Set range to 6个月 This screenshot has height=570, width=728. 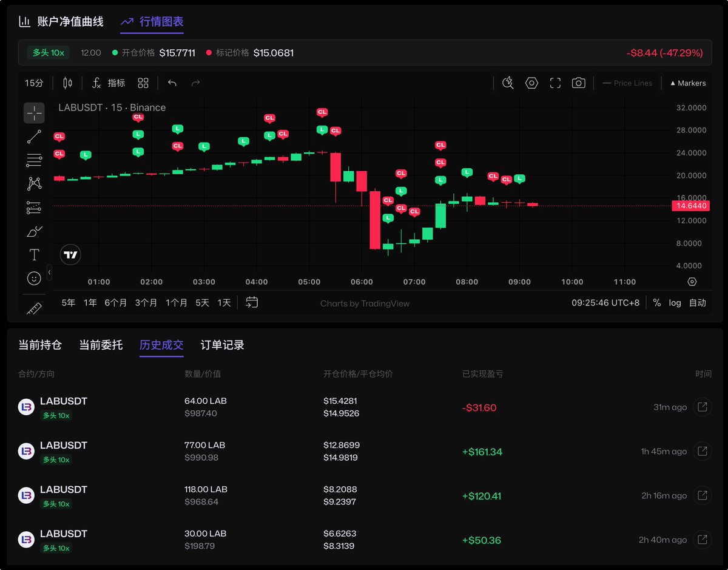coord(116,302)
